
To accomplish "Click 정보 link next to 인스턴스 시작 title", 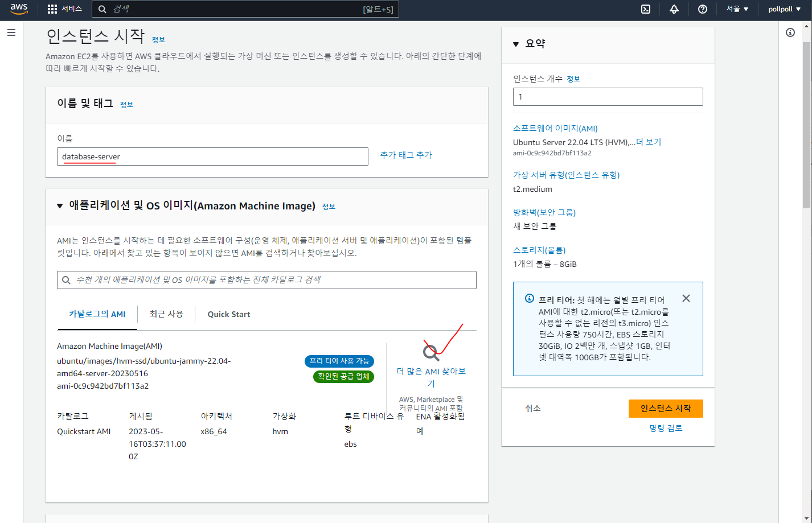I will tap(158, 39).
